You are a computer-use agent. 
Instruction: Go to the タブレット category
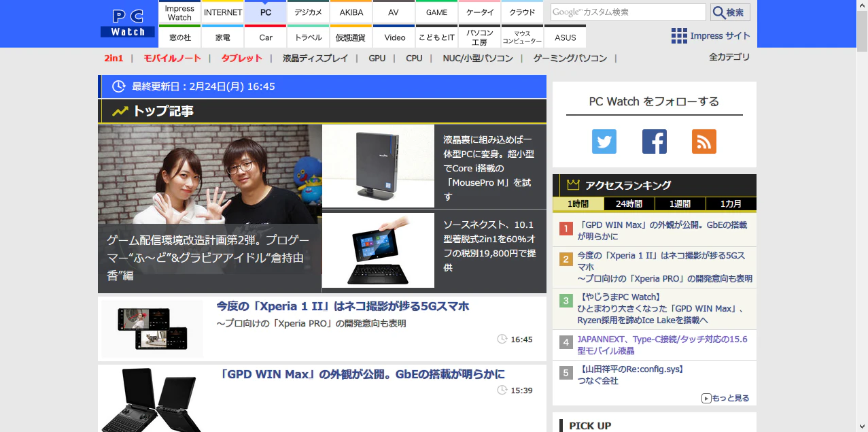(x=241, y=59)
